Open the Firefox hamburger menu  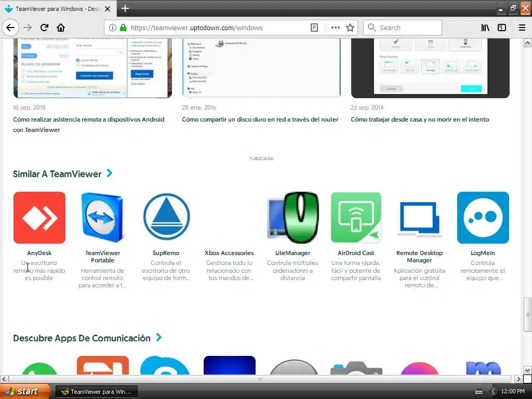pyautogui.click(x=522, y=28)
